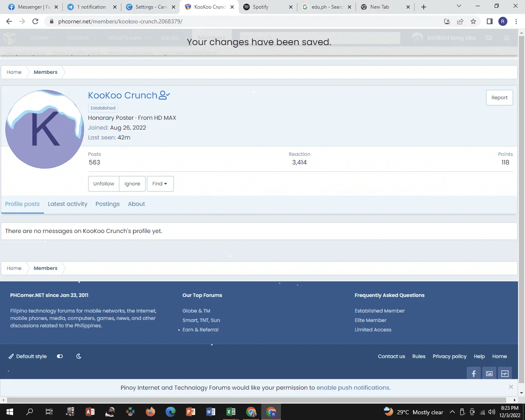Launch Microsoft Access from the taskbar
The width and height of the screenshot is (525, 420).
coord(90,412)
